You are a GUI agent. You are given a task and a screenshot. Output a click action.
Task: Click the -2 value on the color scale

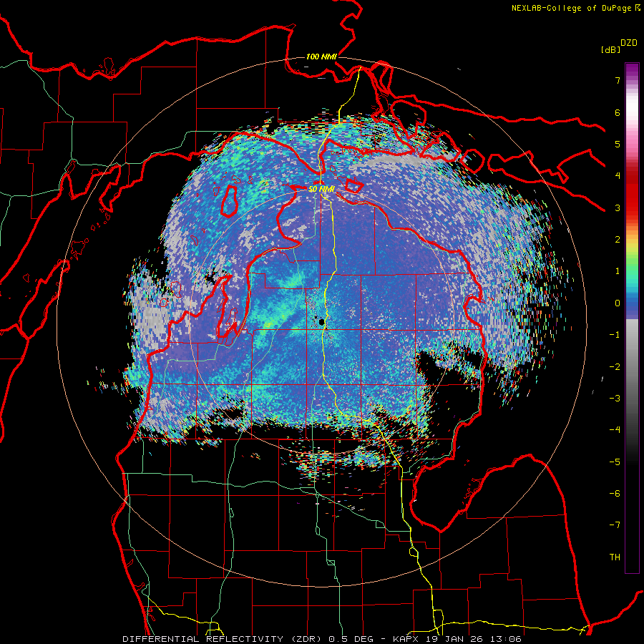pyautogui.click(x=615, y=366)
